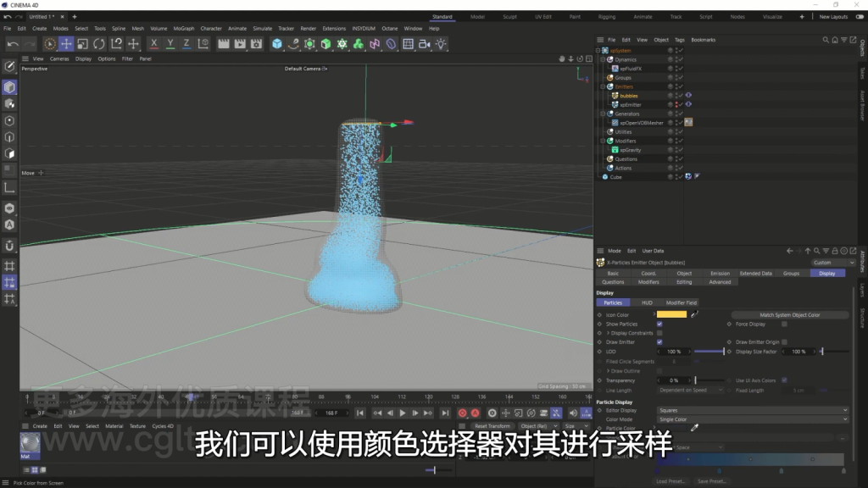Viewport: 868px width, 488px height.
Task: Open the MoGraph menu
Action: pos(184,28)
